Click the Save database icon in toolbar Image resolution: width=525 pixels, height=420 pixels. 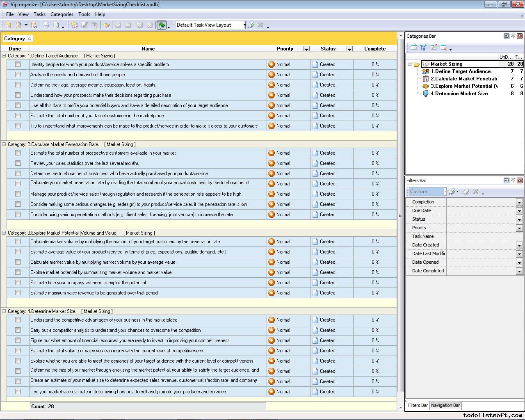[x=34, y=25]
